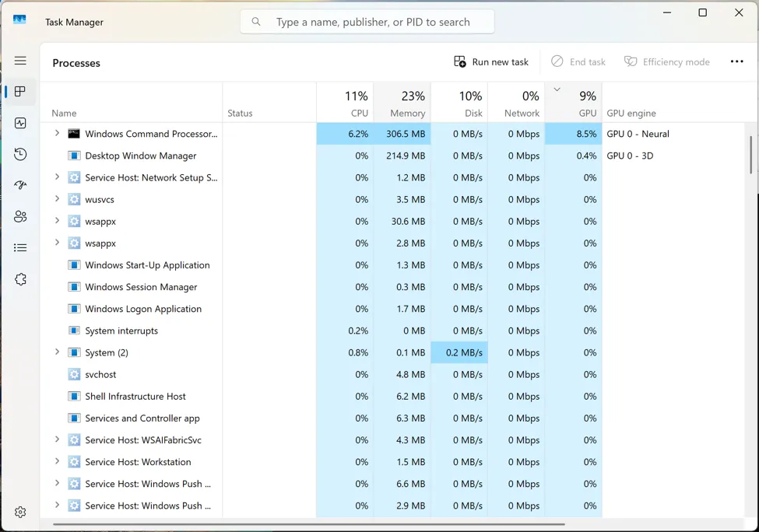Sort by the GPU column header
This screenshot has height=532, width=759.
coord(574,103)
